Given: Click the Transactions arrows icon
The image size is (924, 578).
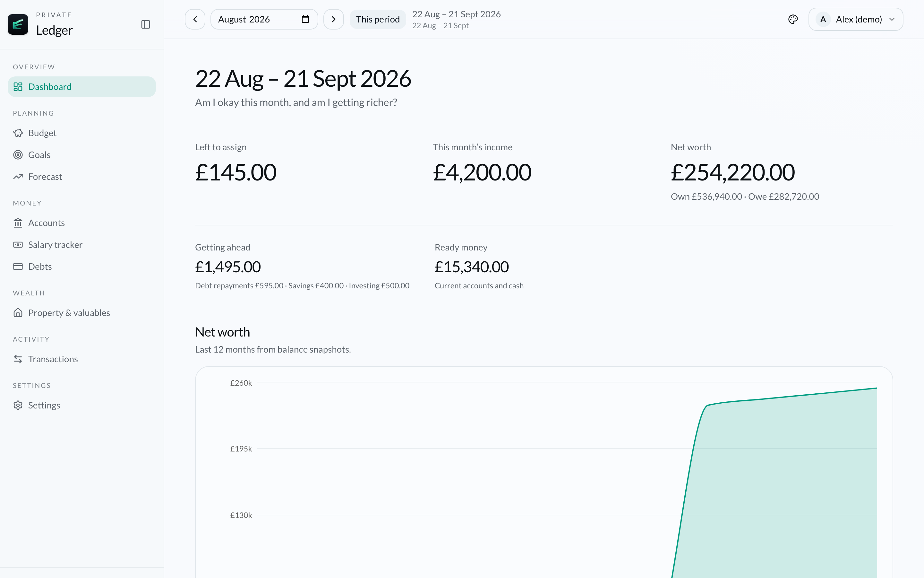Looking at the screenshot, I should point(18,359).
